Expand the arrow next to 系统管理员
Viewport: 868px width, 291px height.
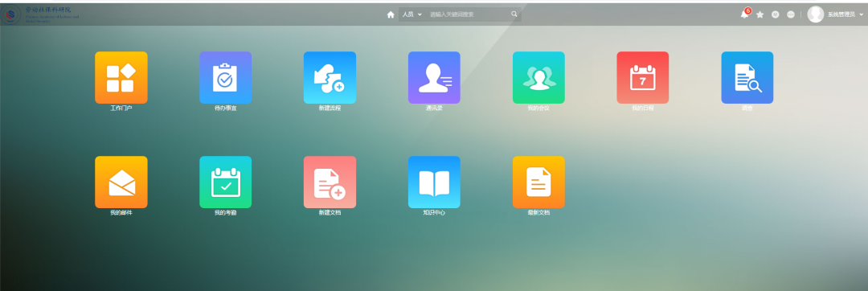pos(862,15)
